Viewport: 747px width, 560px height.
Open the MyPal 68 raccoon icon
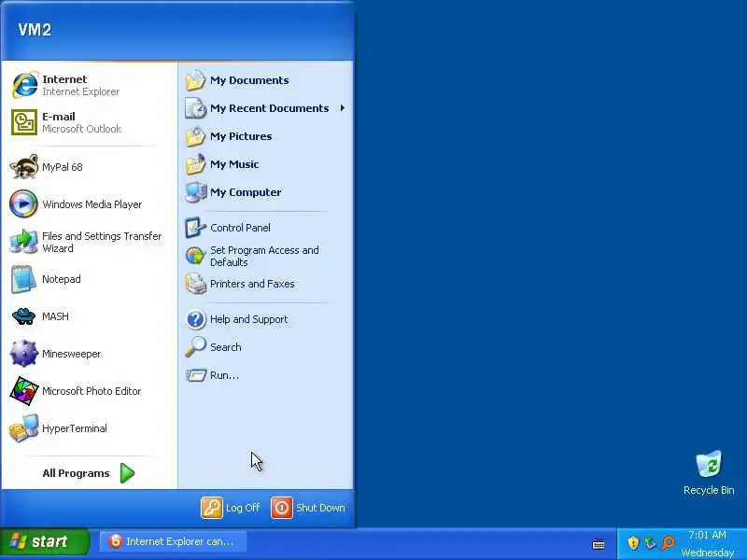click(24, 167)
